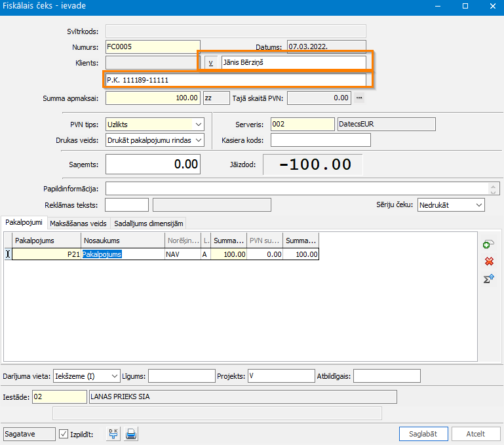Screen dimensions: 504x445
Task: Click the small V button before client name
Action: (x=211, y=63)
